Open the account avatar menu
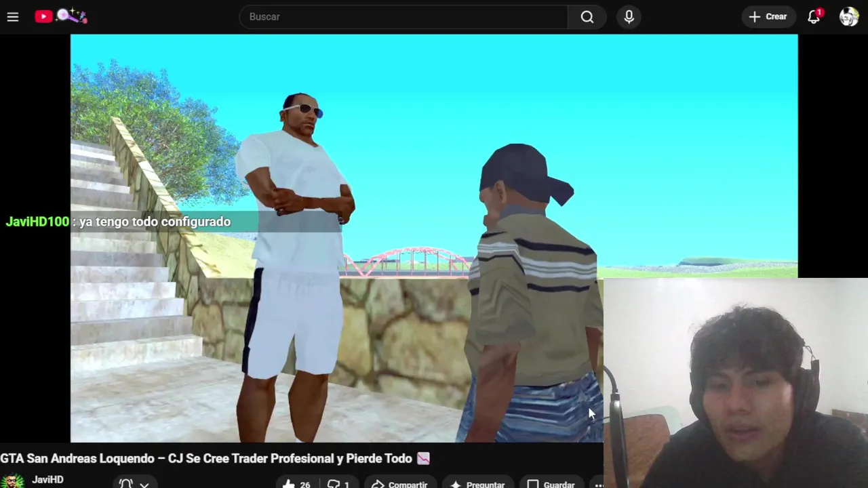The image size is (868, 488). coord(849,17)
